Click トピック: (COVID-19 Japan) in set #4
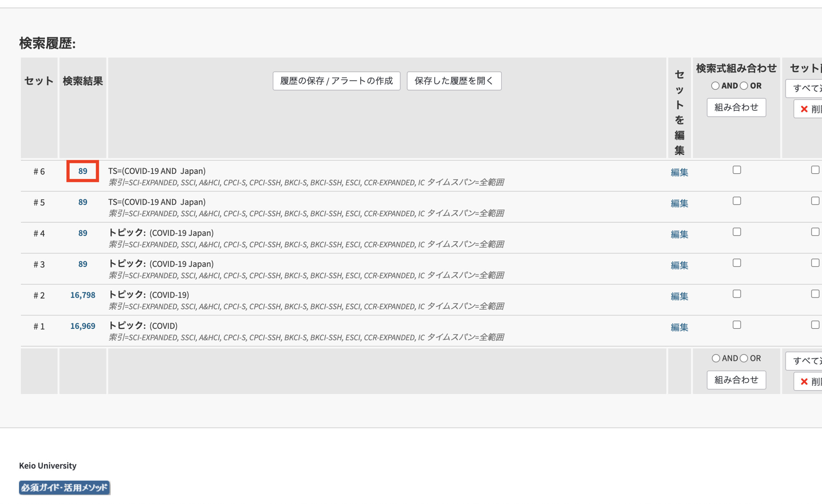822x504 pixels. (161, 233)
